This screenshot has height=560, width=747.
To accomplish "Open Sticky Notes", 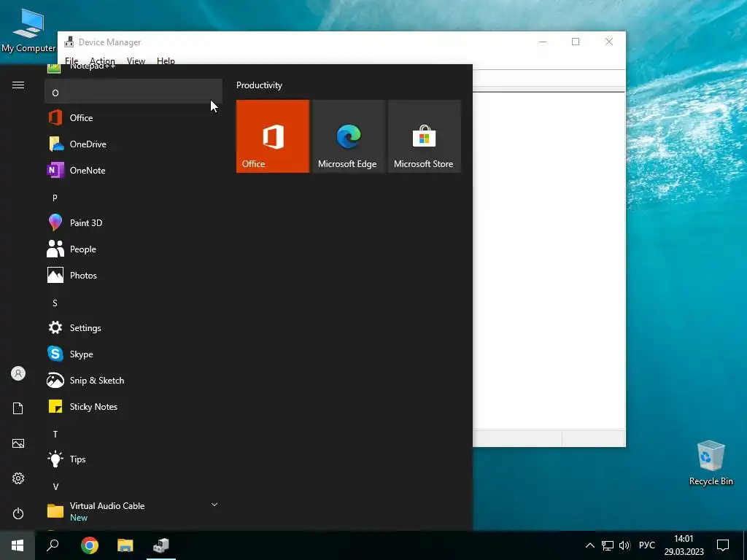I will click(x=133, y=406).
